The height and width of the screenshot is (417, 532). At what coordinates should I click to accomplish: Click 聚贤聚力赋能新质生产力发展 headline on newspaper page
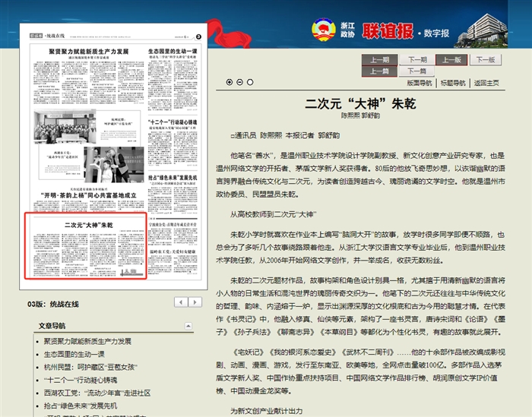click(x=89, y=52)
